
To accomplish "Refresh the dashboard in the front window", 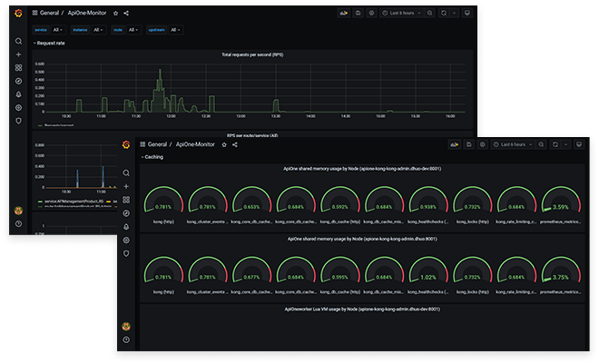I will (555, 144).
